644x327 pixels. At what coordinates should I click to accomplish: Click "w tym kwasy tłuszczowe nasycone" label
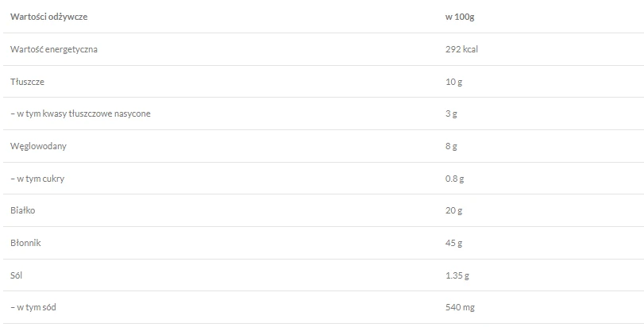80,113
